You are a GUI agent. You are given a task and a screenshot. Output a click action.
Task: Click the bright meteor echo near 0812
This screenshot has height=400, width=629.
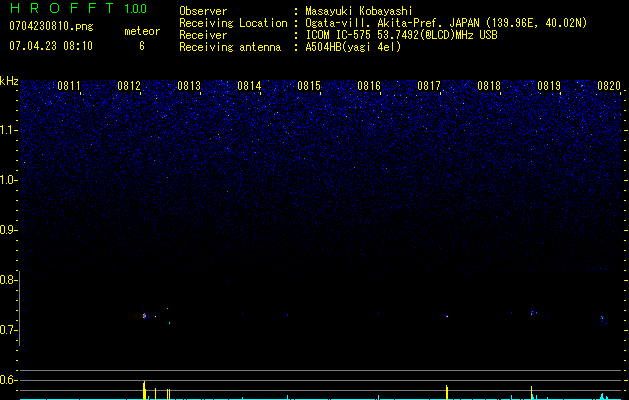pos(144,316)
